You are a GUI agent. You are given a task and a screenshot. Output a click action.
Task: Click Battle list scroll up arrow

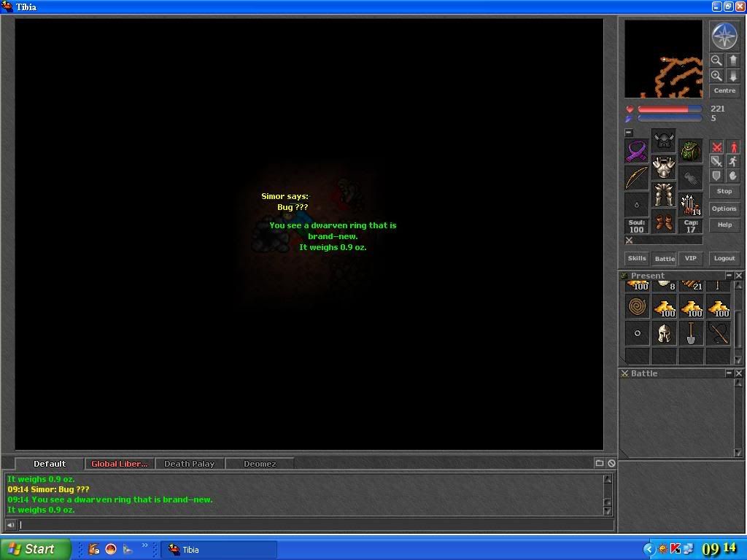pos(738,384)
